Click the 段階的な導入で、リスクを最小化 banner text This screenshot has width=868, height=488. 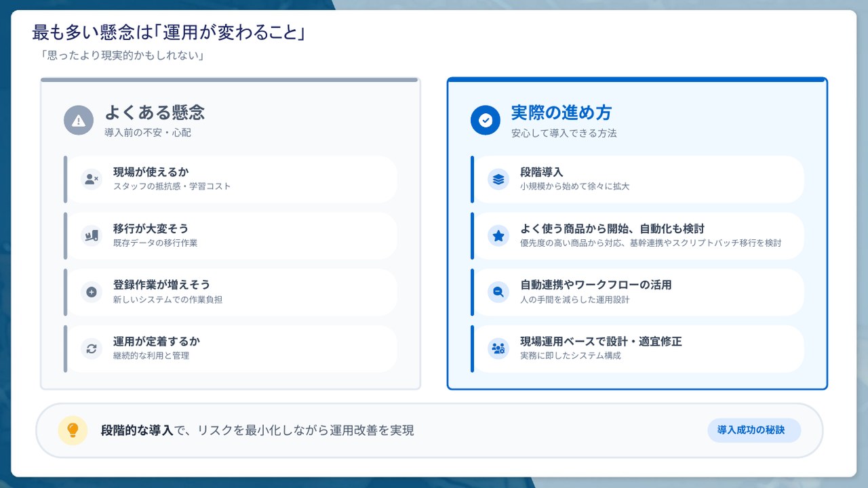(258, 430)
